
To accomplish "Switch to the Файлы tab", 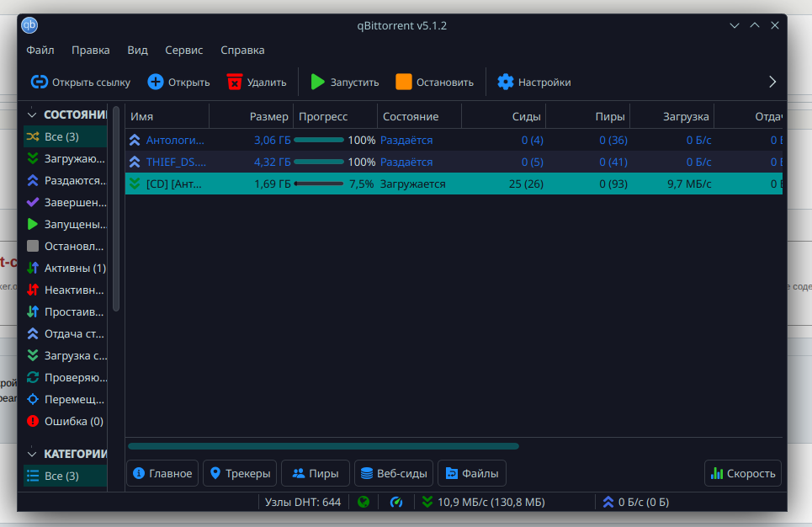I will coord(472,473).
